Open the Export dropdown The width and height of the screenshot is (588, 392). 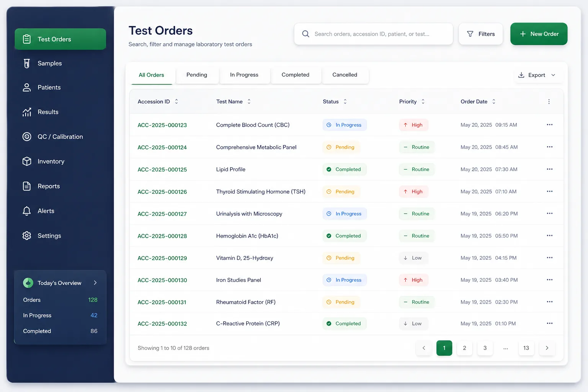(537, 75)
